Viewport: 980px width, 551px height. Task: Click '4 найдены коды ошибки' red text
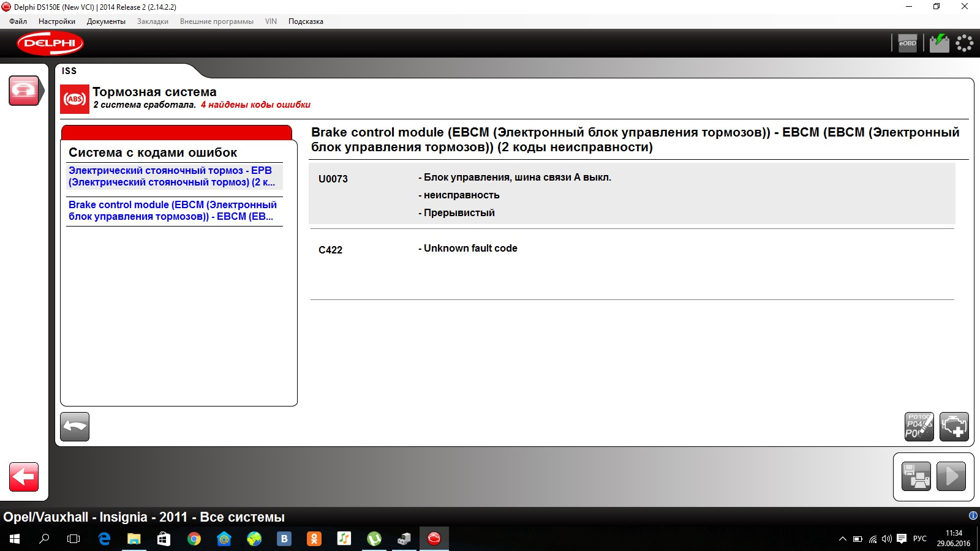tap(255, 105)
